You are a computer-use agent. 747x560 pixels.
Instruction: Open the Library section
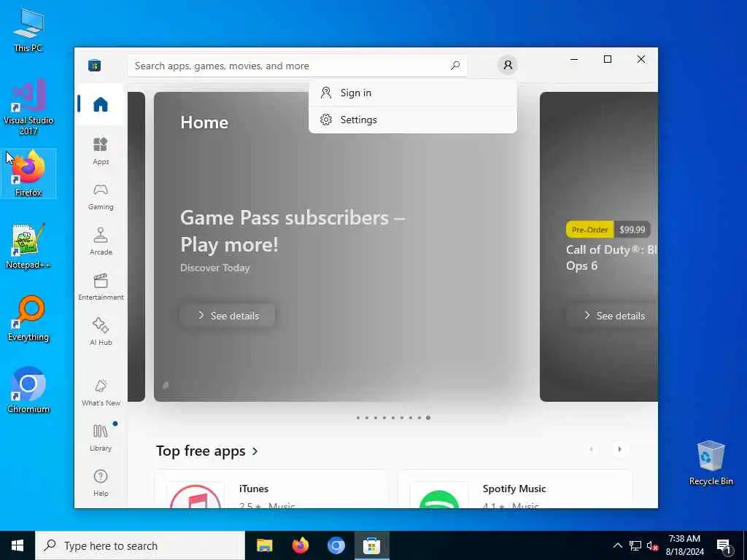(x=101, y=437)
